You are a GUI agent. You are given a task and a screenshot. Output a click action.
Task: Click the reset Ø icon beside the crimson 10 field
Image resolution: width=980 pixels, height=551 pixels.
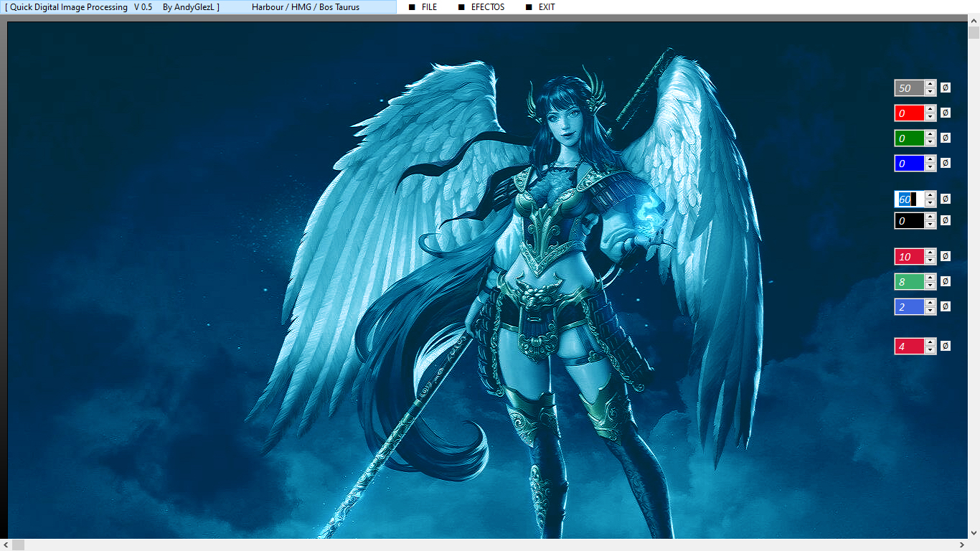click(945, 256)
